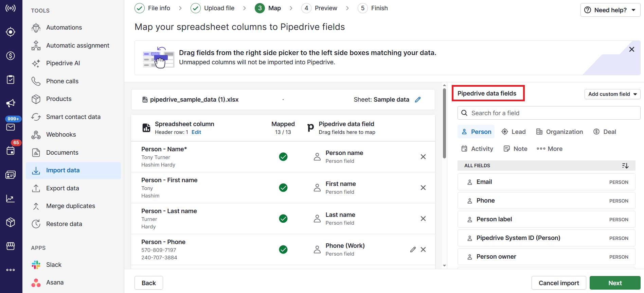Expand the Need help? dropdown
The width and height of the screenshot is (644, 293).
point(610,10)
